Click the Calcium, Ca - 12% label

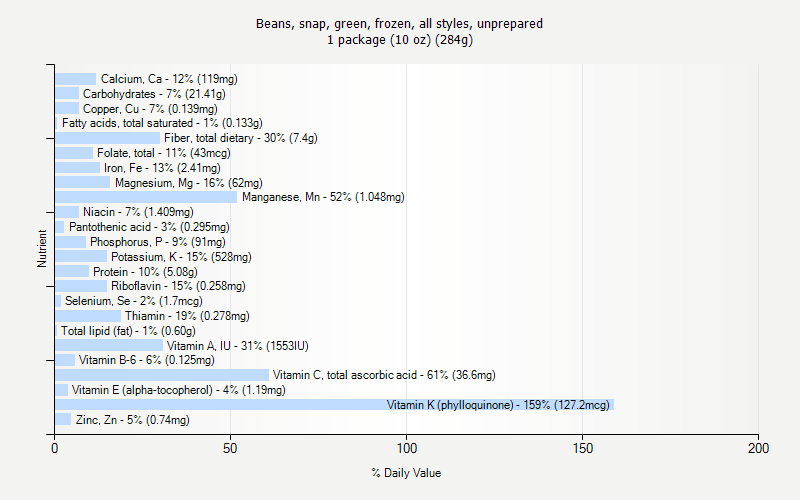169,79
